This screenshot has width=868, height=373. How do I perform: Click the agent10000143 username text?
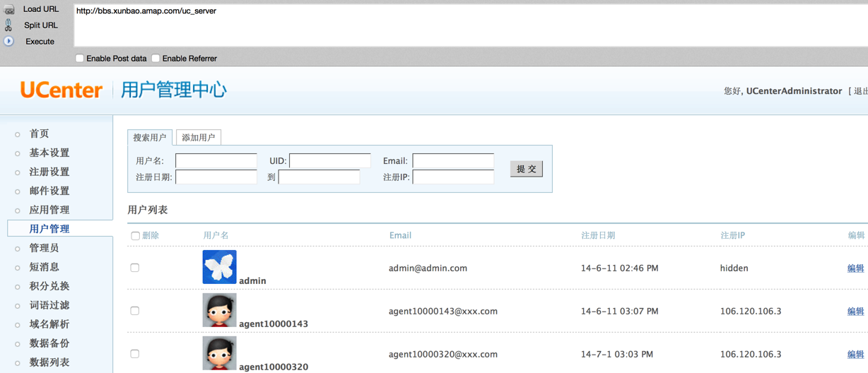(274, 324)
